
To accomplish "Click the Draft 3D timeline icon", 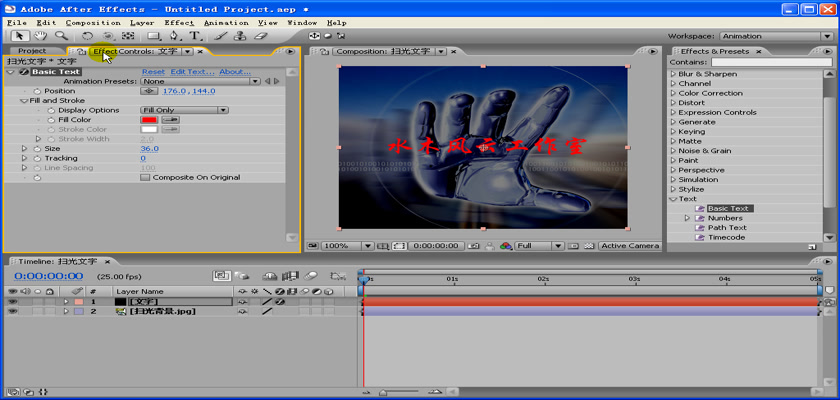I will (243, 276).
